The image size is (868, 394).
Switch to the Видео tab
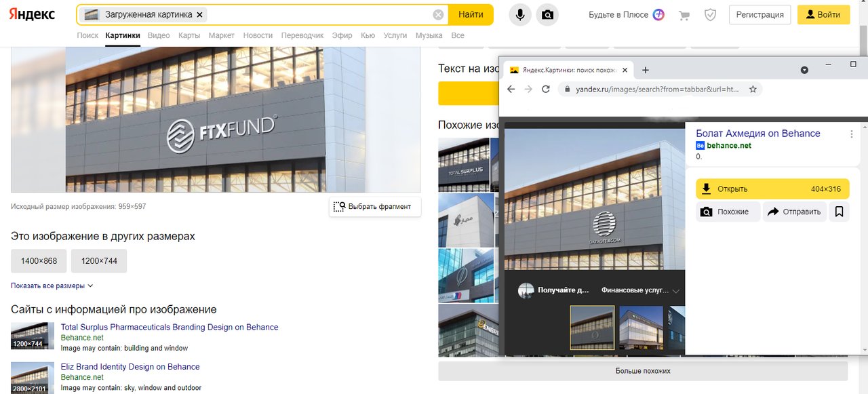click(x=159, y=35)
